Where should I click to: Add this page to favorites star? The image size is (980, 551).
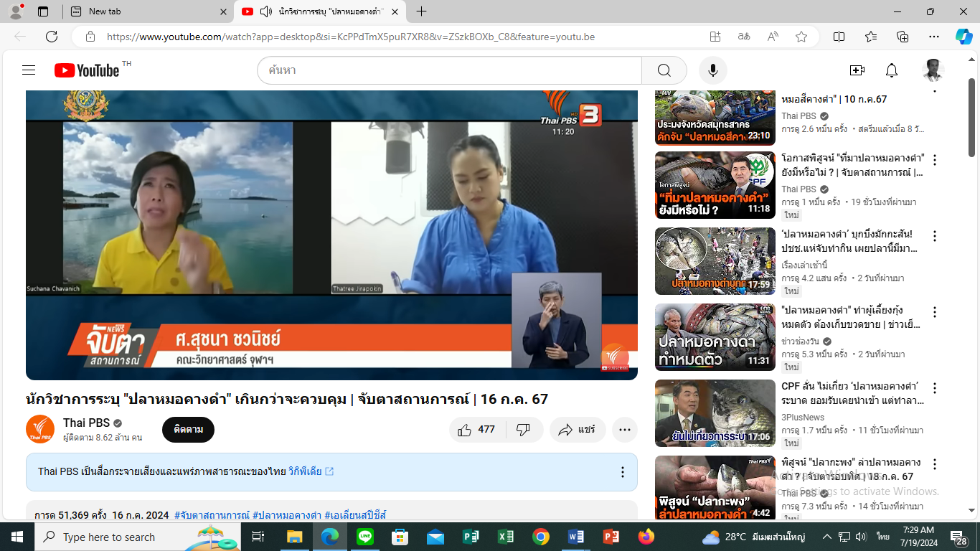[801, 37]
